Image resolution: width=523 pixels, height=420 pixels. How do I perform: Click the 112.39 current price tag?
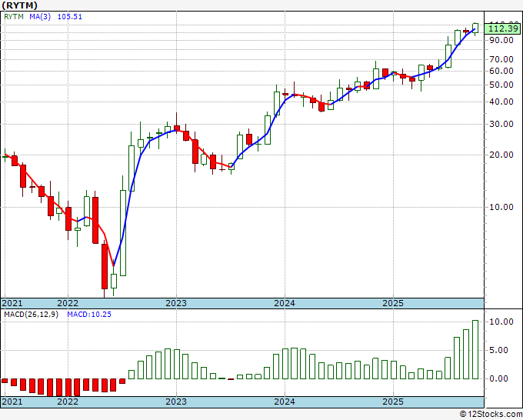pyautogui.click(x=503, y=28)
